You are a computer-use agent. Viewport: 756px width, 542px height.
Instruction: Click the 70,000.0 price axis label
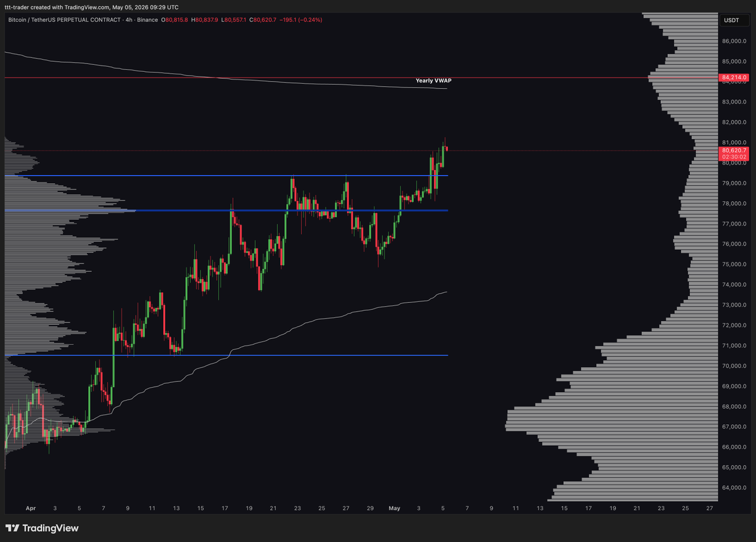[735, 366]
